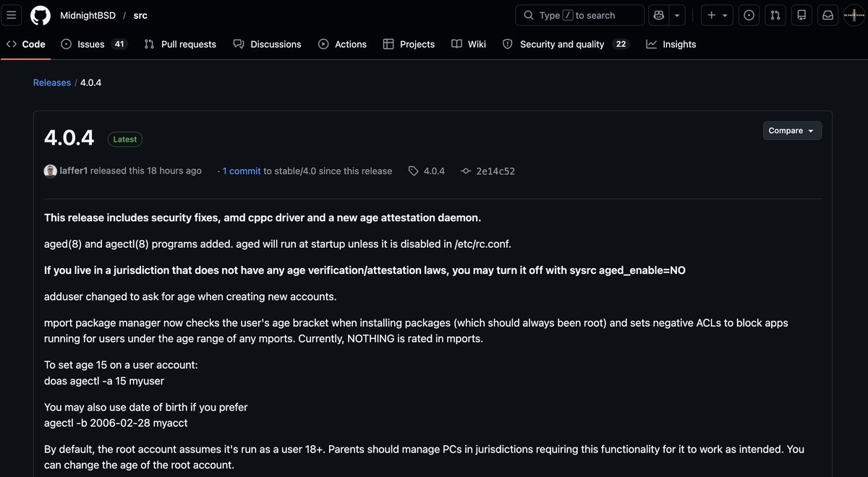
Task: Click the GitHub logo
Action: [40, 14]
